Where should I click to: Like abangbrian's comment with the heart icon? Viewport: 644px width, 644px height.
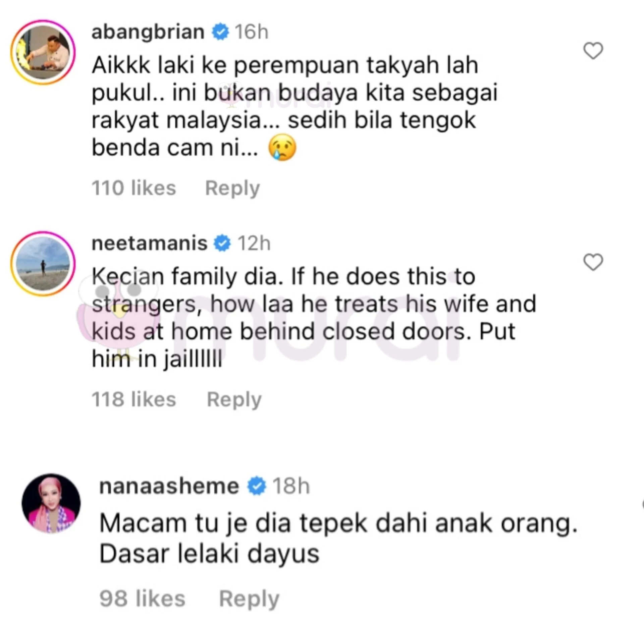593,51
